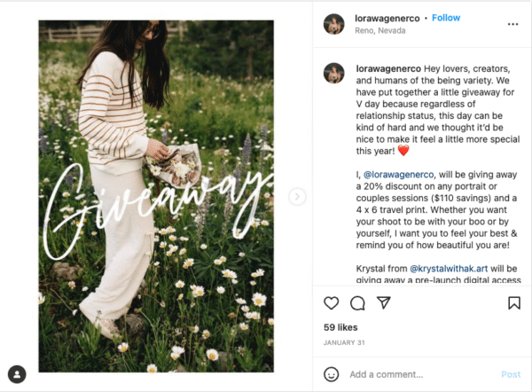This screenshot has height=392, width=532.
Task: Open the three-dot more options menu
Action: click(512, 24)
